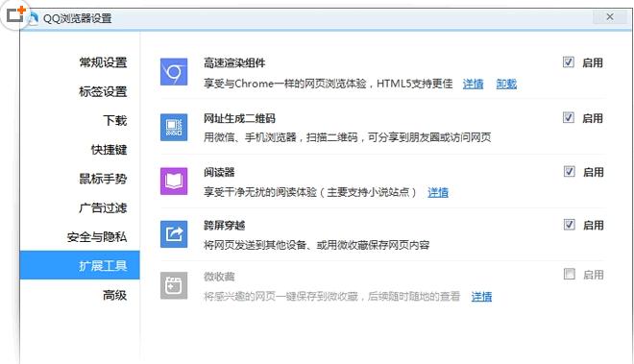Viewport: 634px width, 364px height.
Task: Open 详情 link for 微收藏
Action: click(x=481, y=297)
